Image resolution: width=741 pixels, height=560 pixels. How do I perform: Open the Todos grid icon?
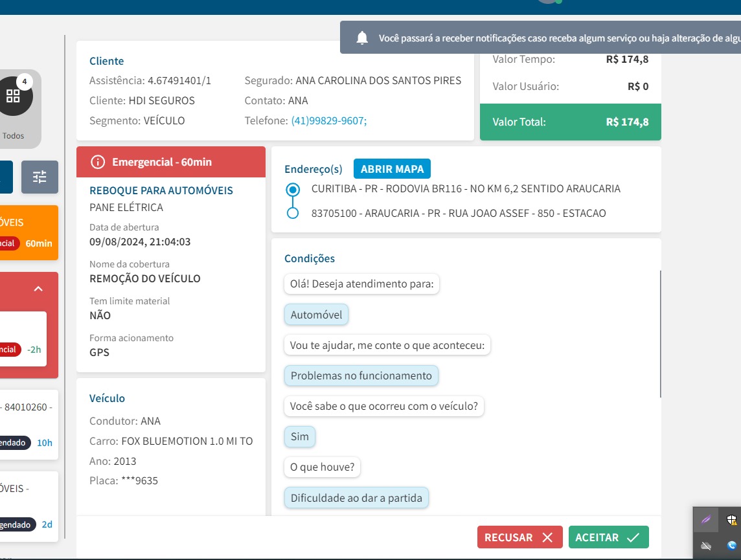coord(14,96)
